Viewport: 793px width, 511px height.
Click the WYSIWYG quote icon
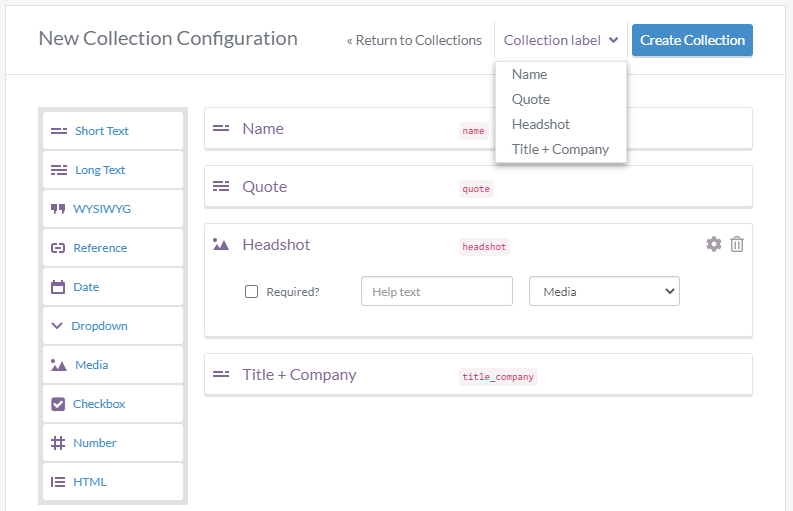tap(58, 209)
